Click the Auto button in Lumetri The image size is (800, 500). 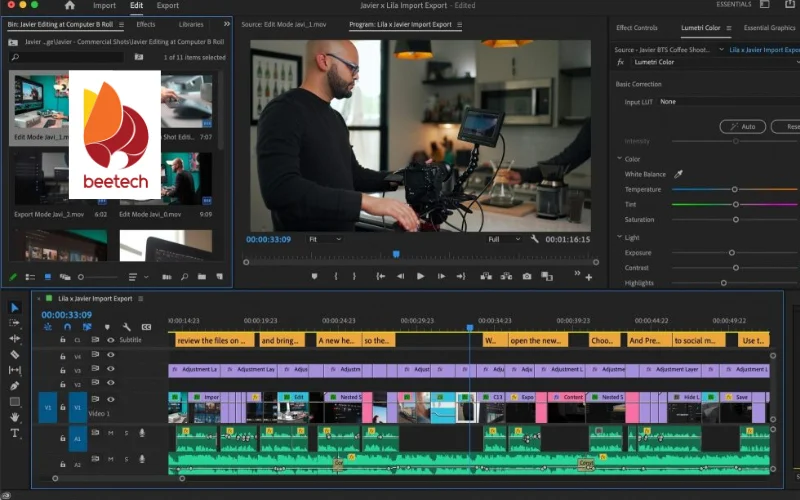(741, 127)
